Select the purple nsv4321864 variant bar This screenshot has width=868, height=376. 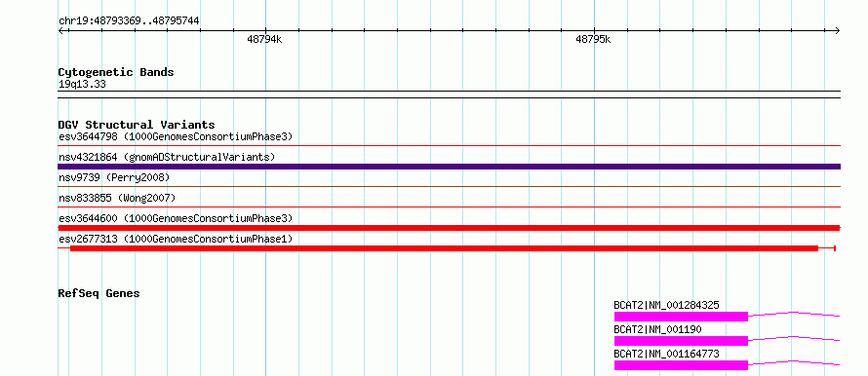[449, 167]
